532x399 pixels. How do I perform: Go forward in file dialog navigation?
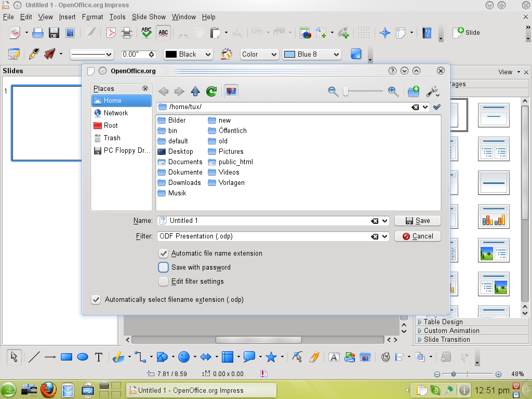(179, 91)
